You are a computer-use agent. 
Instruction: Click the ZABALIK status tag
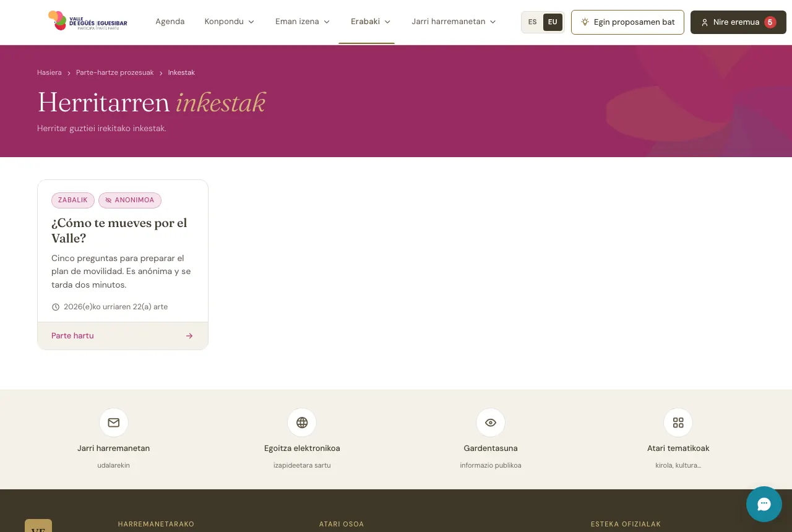point(73,200)
